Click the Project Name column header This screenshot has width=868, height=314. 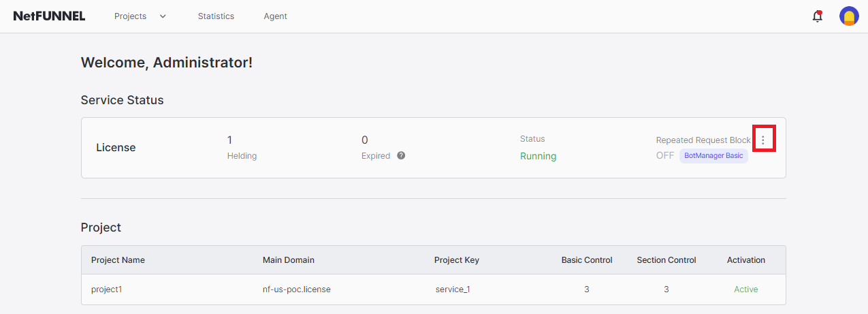click(118, 260)
